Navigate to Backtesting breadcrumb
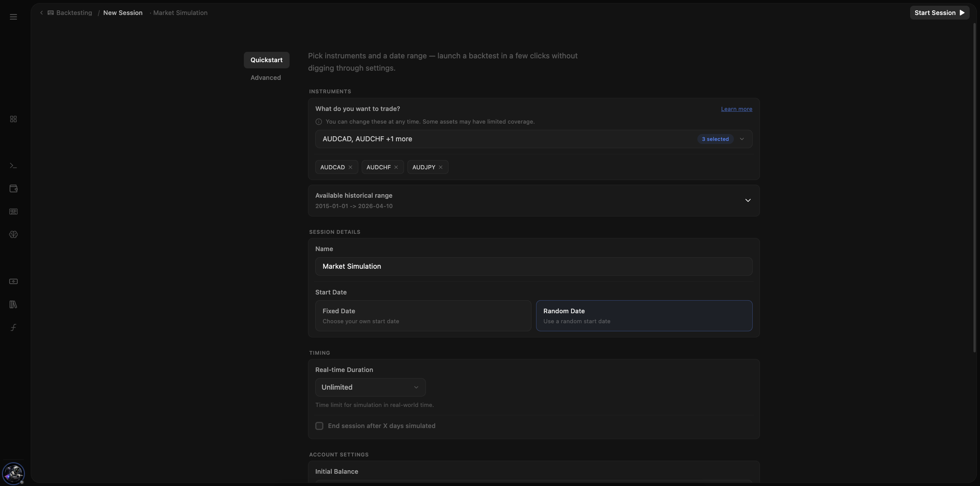Viewport: 980px width, 486px height. [x=74, y=13]
